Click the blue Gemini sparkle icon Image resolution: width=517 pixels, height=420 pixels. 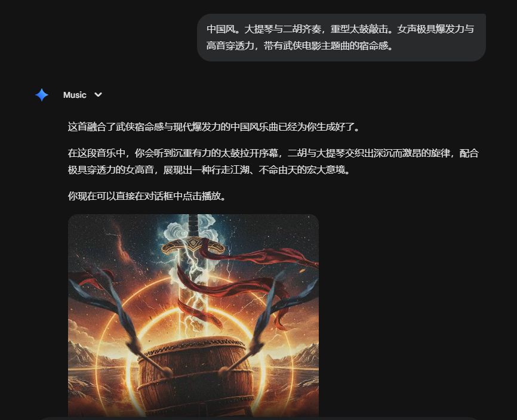coord(42,95)
